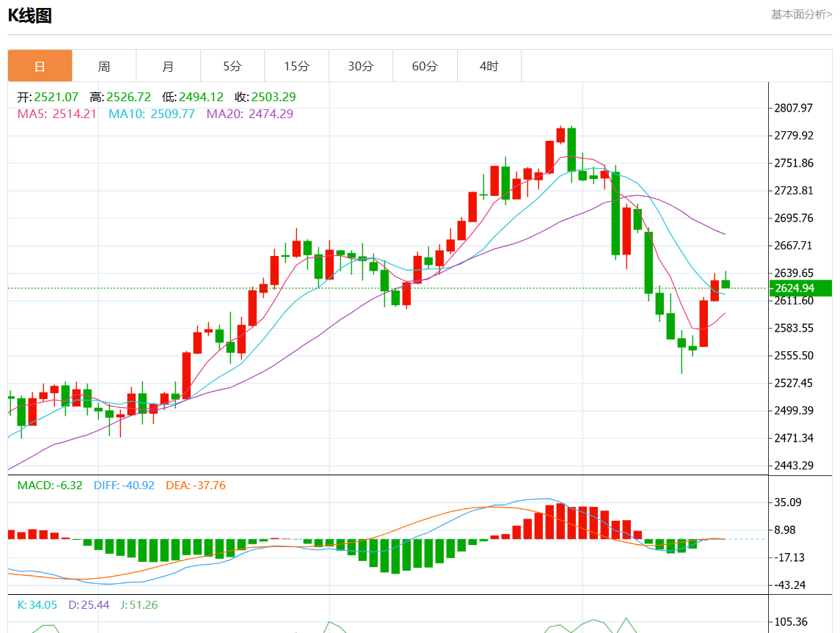Click the MA20 indicator label

249,114
